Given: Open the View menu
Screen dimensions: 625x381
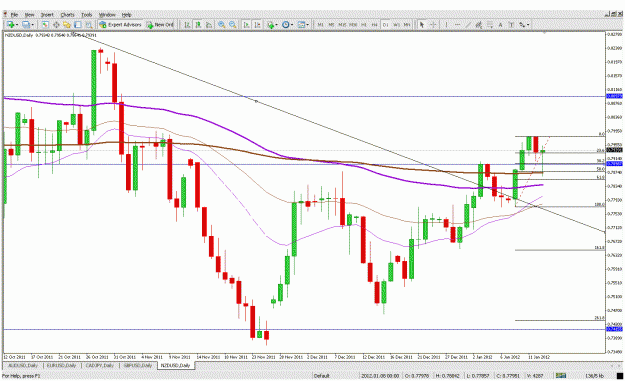Looking at the screenshot, I should coord(29,15).
